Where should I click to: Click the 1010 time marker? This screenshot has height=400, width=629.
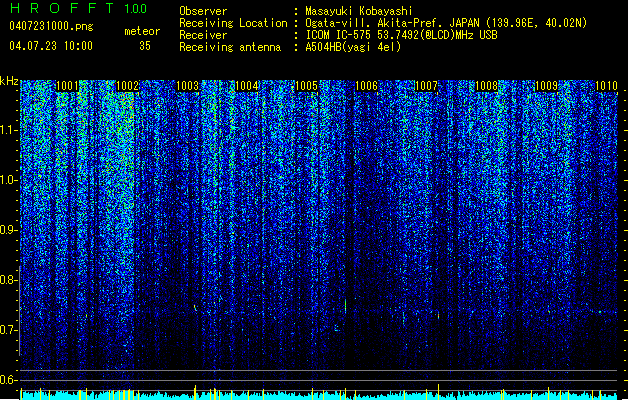coord(606,86)
